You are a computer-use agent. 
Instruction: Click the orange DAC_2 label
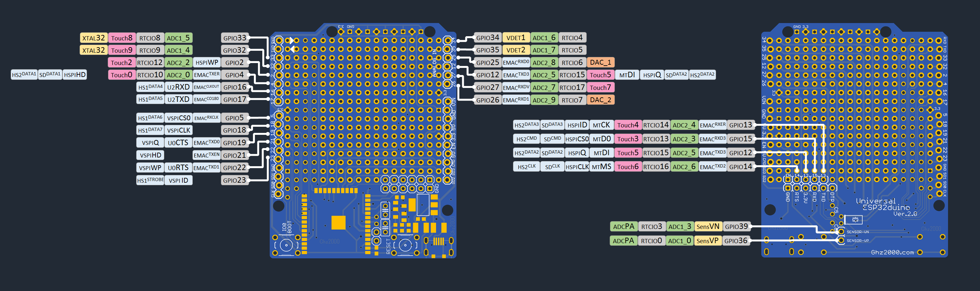[x=600, y=100]
